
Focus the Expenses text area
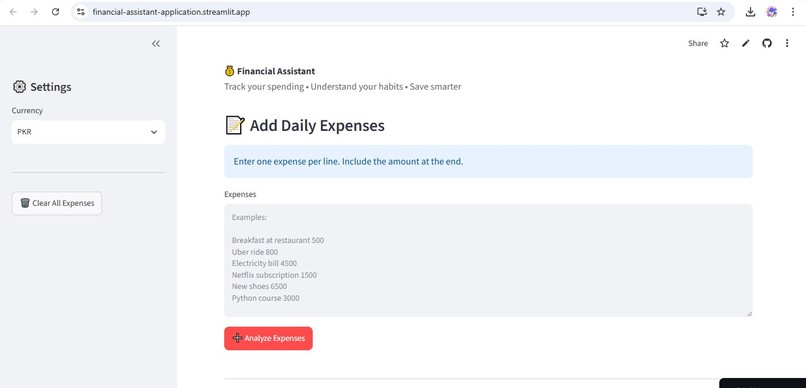click(488, 260)
